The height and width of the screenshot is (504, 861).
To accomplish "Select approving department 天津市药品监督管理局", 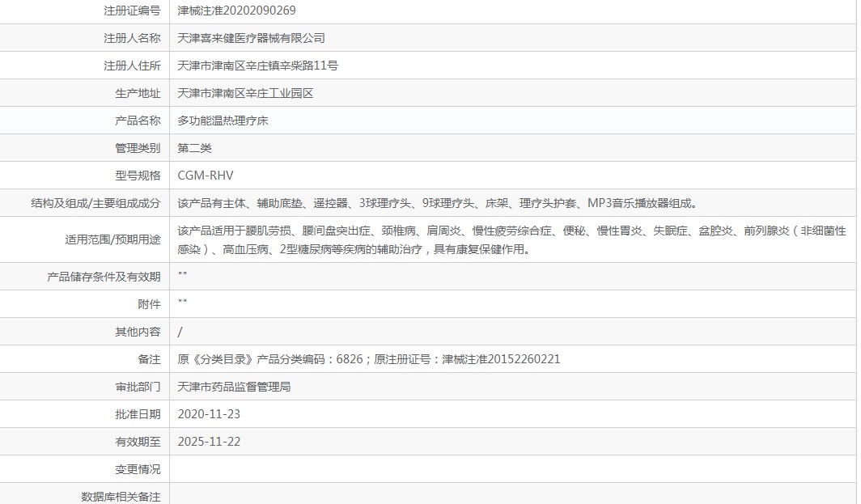I will pyautogui.click(x=234, y=387).
